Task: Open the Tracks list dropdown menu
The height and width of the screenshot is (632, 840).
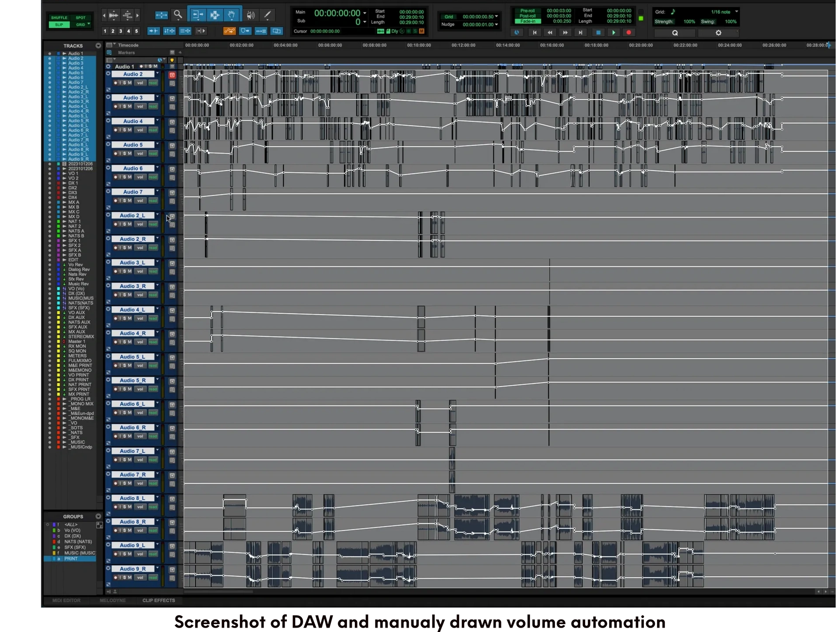Action: point(98,46)
